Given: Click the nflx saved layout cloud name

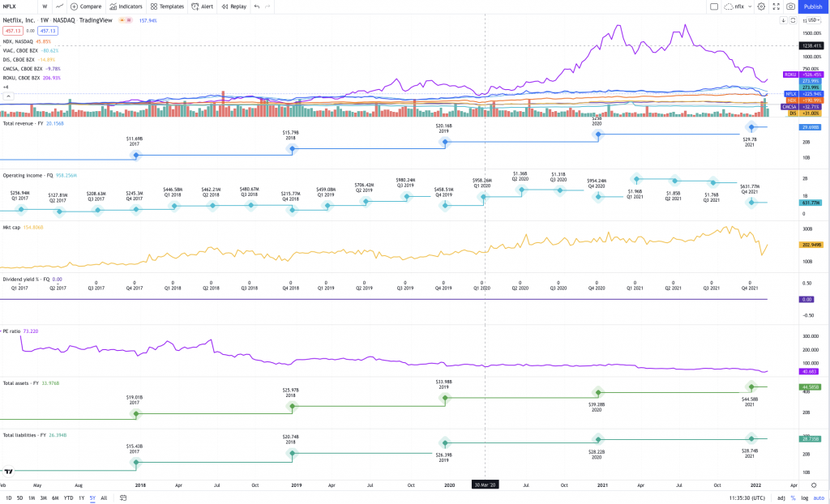Looking at the screenshot, I should coord(734,6).
